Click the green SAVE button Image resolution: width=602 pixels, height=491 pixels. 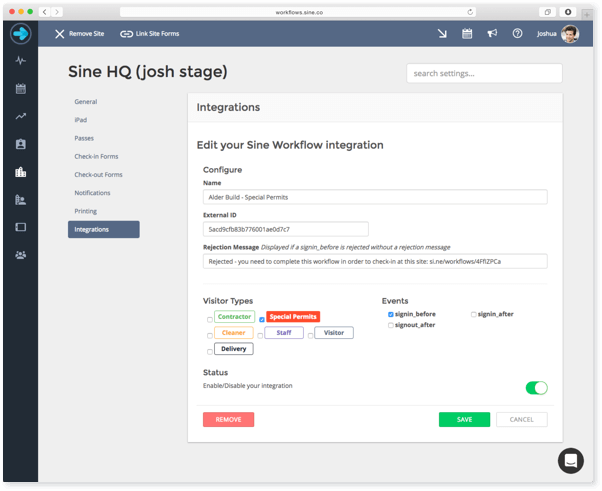464,420
